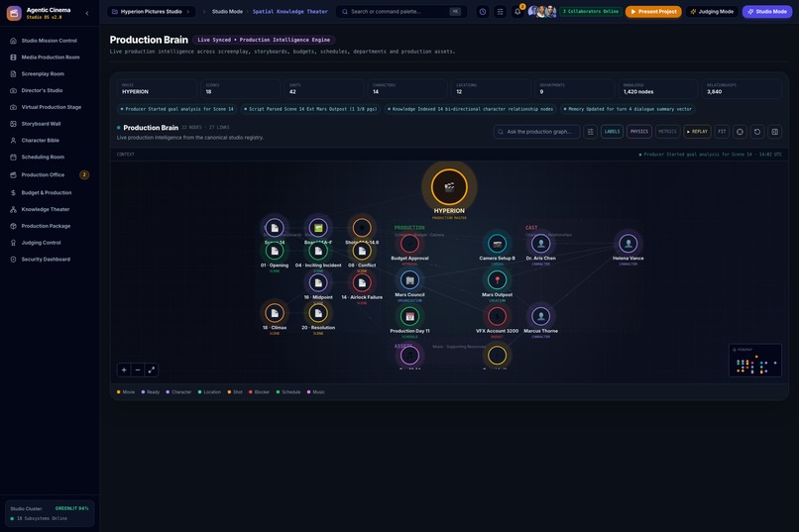
Task: Open Production Package
Action: click(49, 226)
